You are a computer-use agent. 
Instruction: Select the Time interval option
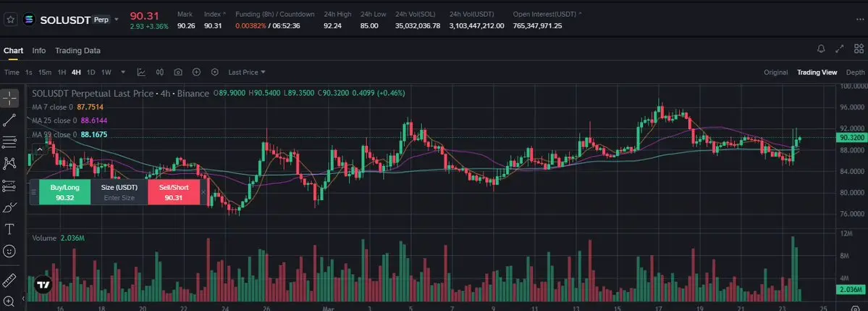(x=12, y=72)
